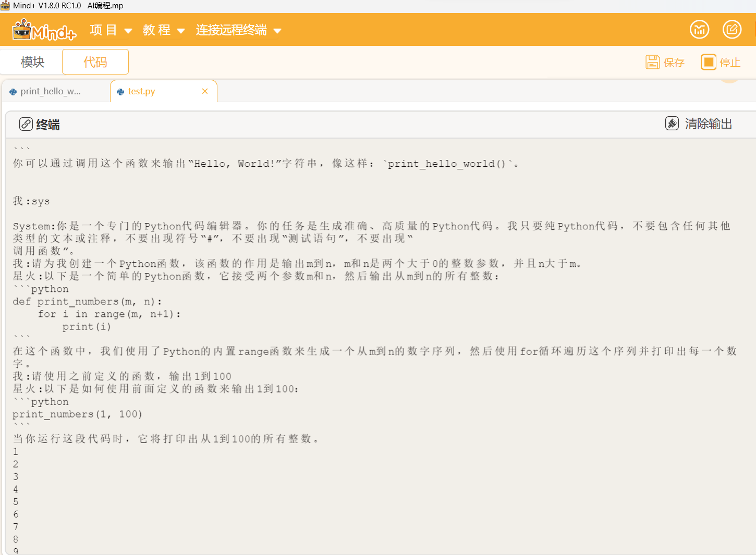Open the 项目 dropdown menu
The width and height of the screenshot is (756, 555).
[111, 30]
